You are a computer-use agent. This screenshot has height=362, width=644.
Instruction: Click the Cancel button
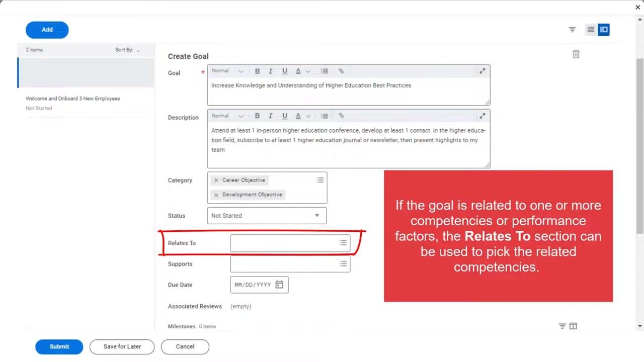coord(185,346)
